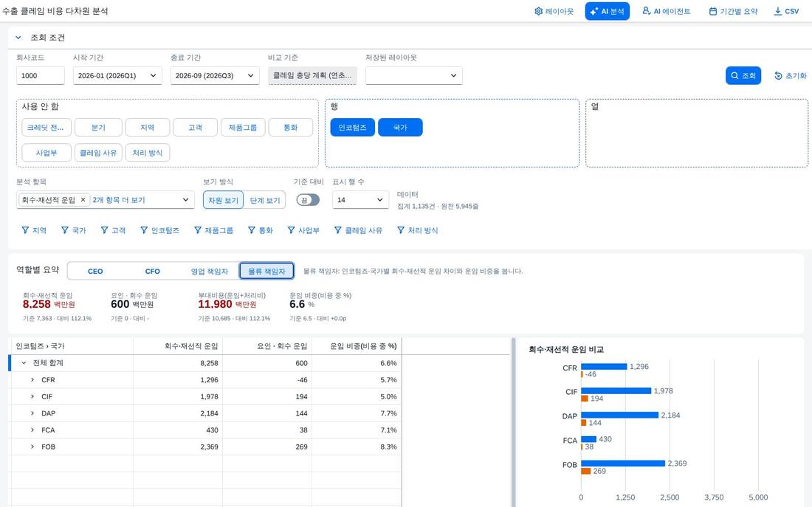
Task: Click the DAP blue bar in chart
Action: (x=620, y=415)
